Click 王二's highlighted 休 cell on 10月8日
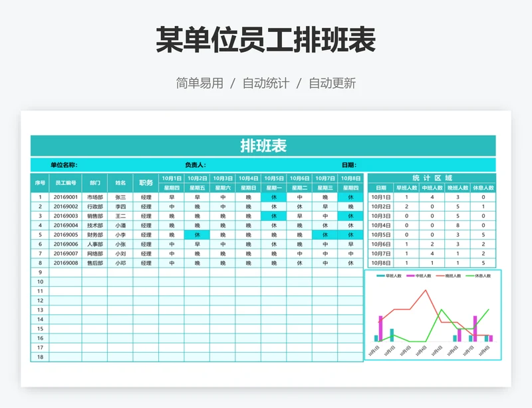The image size is (532, 408). pos(350,216)
